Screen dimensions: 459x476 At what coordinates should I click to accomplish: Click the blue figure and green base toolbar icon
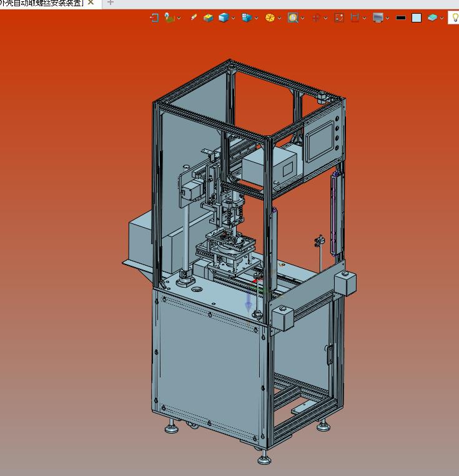tap(169, 17)
